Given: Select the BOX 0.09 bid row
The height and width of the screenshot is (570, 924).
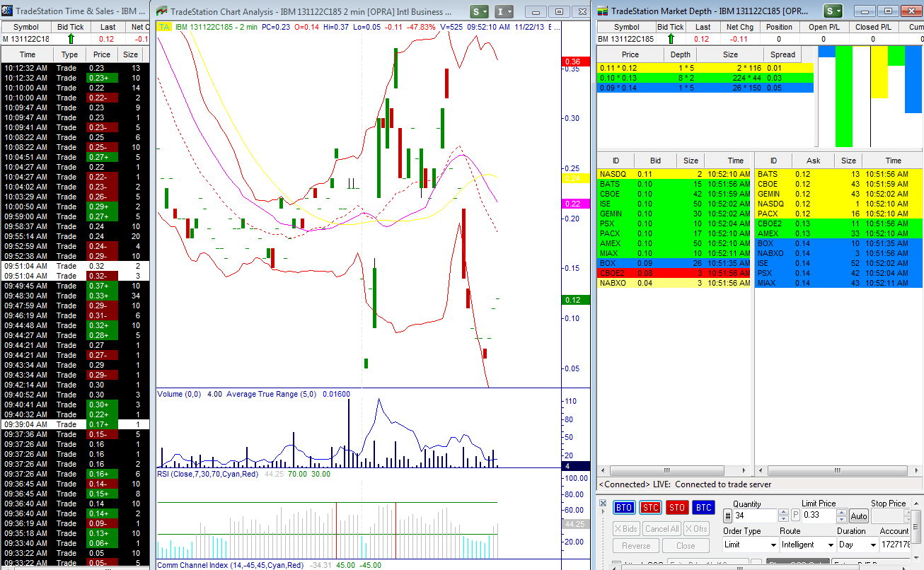Looking at the screenshot, I should click(674, 263).
